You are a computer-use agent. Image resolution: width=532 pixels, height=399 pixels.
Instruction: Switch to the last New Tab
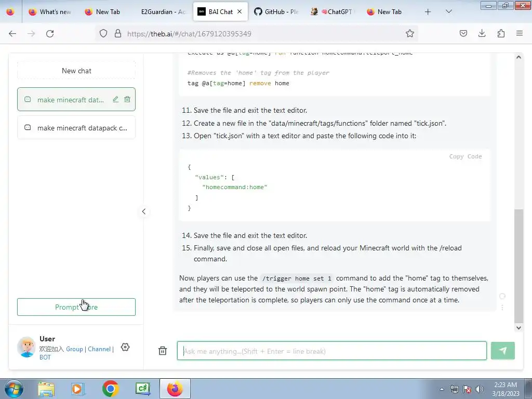pos(389,11)
